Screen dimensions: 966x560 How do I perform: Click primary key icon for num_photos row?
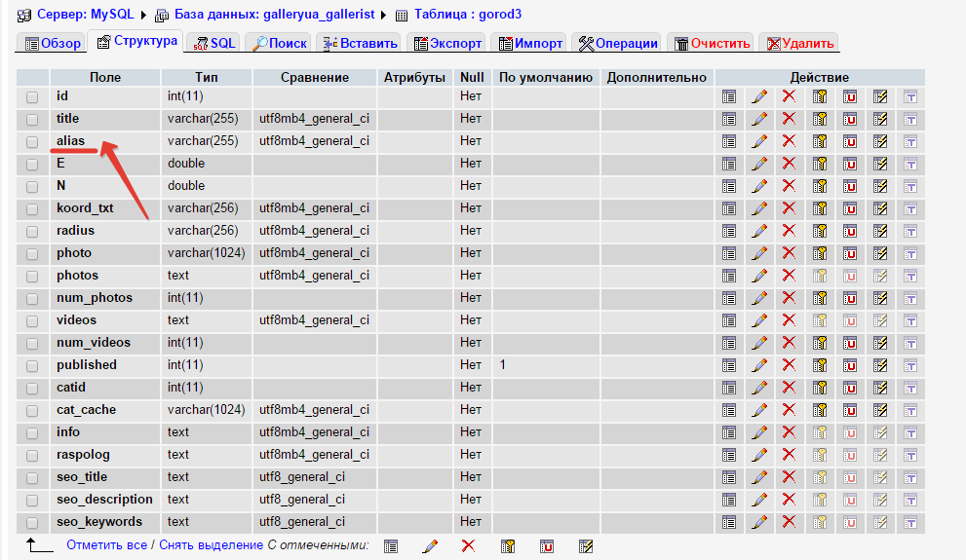point(820,298)
